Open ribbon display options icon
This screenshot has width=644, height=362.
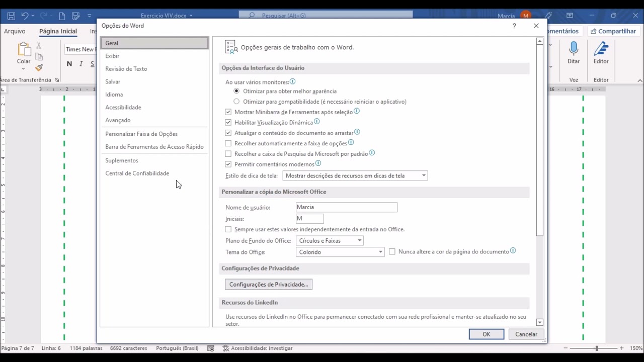tap(570, 16)
